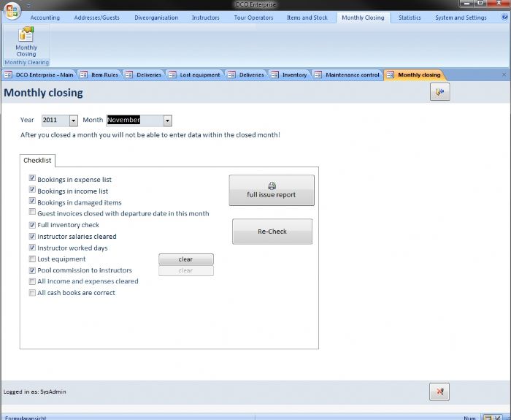Viewport: 511px width, 420px height.
Task: Open the Year dropdown
Action: pyautogui.click(x=73, y=121)
